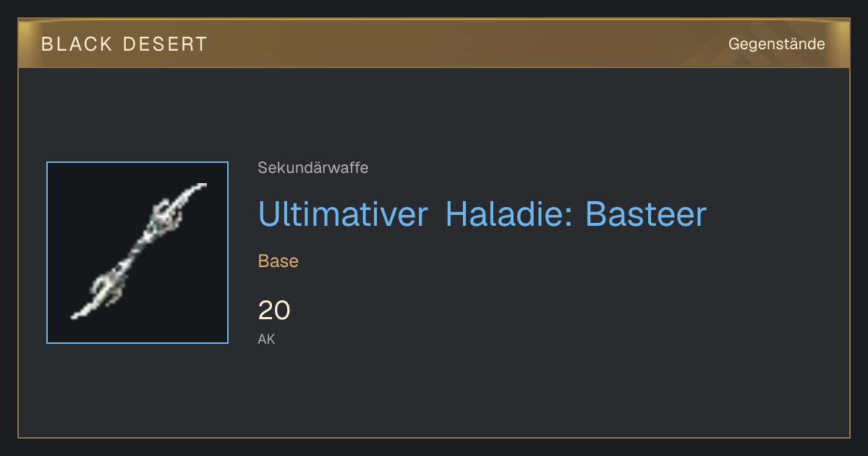Viewport: 868px width, 456px height.
Task: Click the blue-bordered item thumbnail frame
Action: point(137,253)
